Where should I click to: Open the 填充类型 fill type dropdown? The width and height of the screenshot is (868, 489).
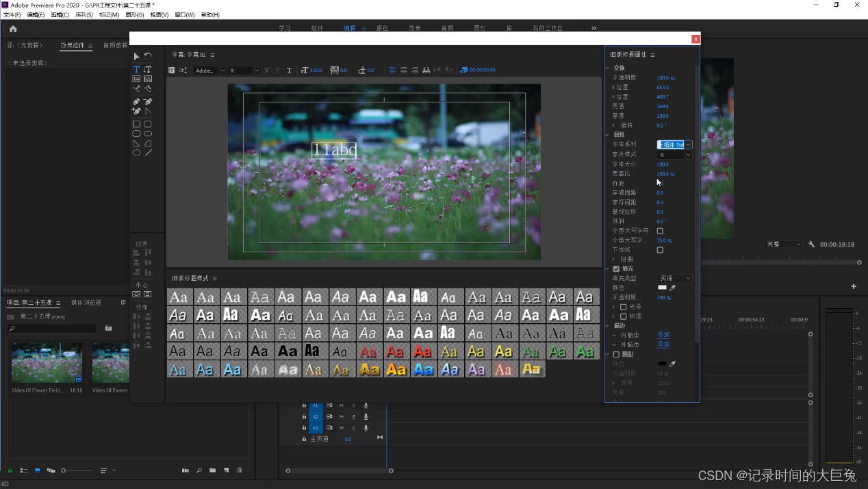(x=675, y=278)
